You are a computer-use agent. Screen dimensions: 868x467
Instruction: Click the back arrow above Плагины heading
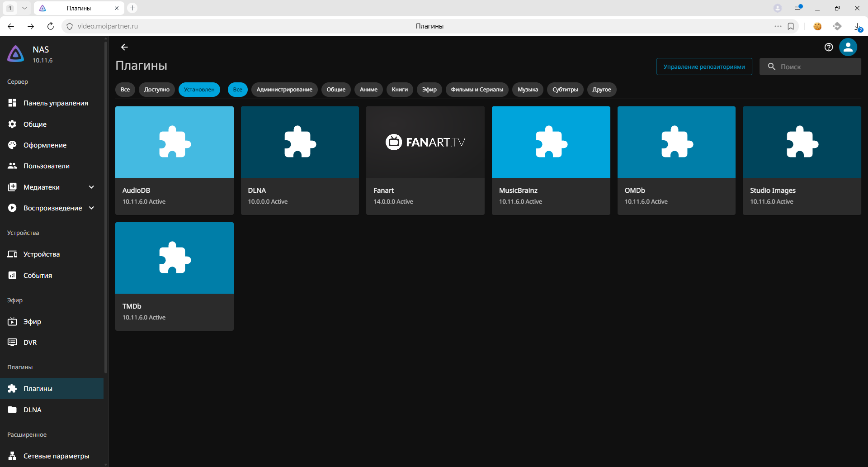(x=124, y=47)
